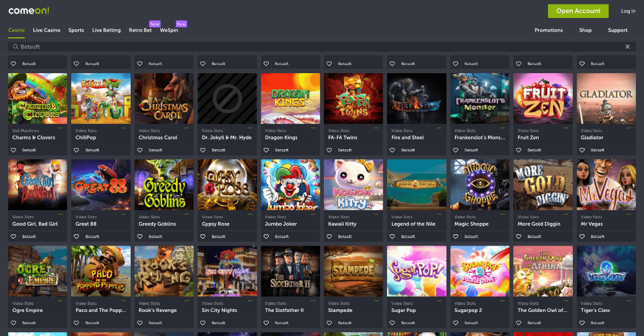Open the Sports section
Viewport: 644px width, 336px height.
click(76, 30)
